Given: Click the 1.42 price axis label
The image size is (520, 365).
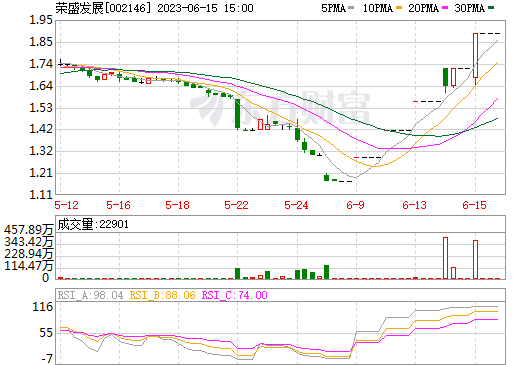Looking at the screenshot, I should coord(41,129).
